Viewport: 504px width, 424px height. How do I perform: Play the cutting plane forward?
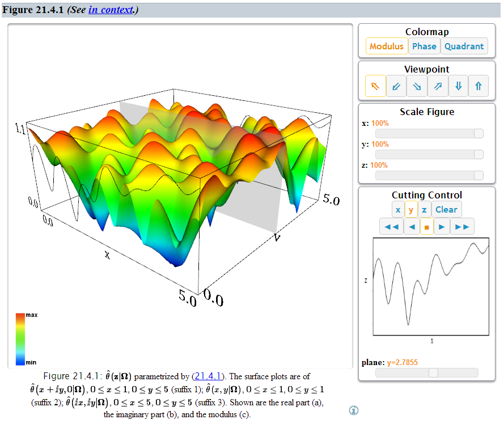pos(442,227)
